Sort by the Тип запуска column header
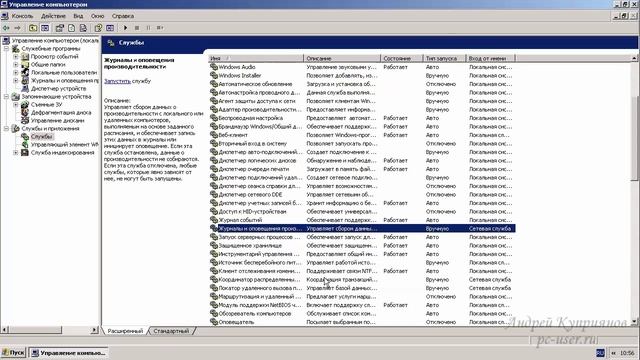Screen dimensions: 640x360 [x=444, y=58]
